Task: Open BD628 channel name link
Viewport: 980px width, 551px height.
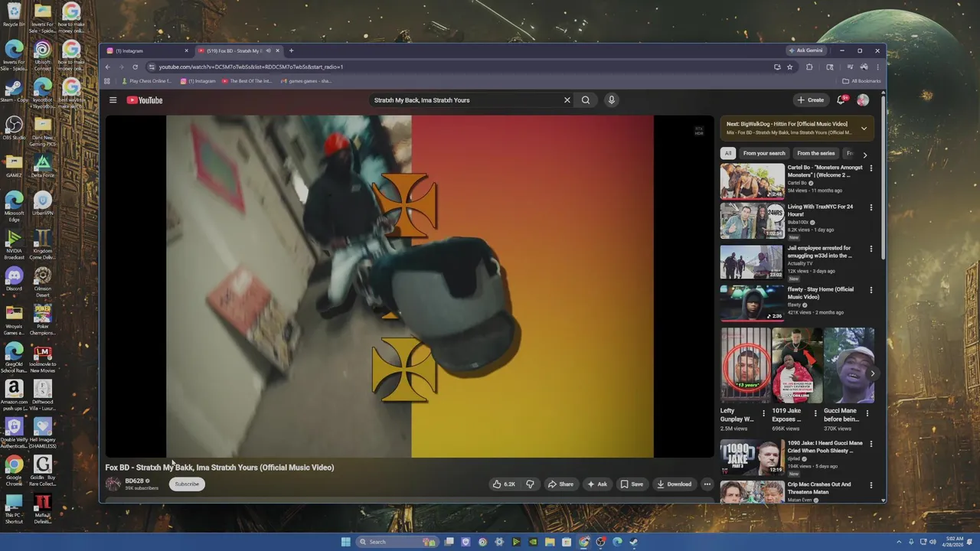Action: pyautogui.click(x=134, y=481)
